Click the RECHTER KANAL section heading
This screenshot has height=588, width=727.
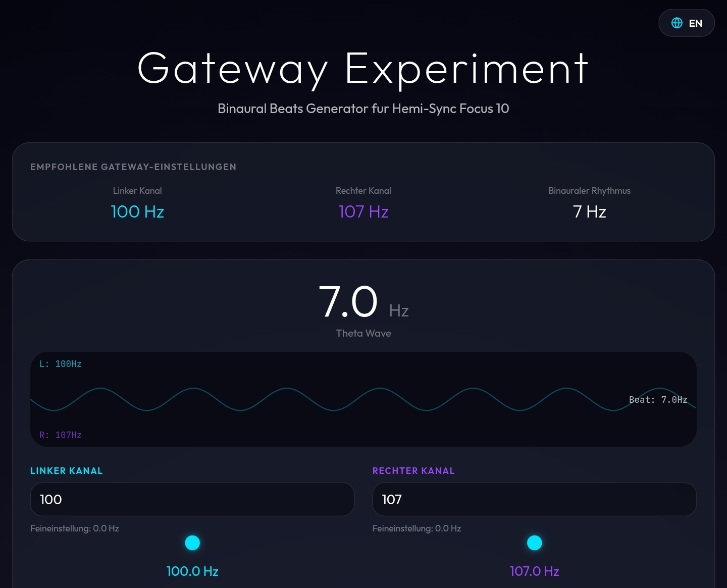tap(413, 470)
